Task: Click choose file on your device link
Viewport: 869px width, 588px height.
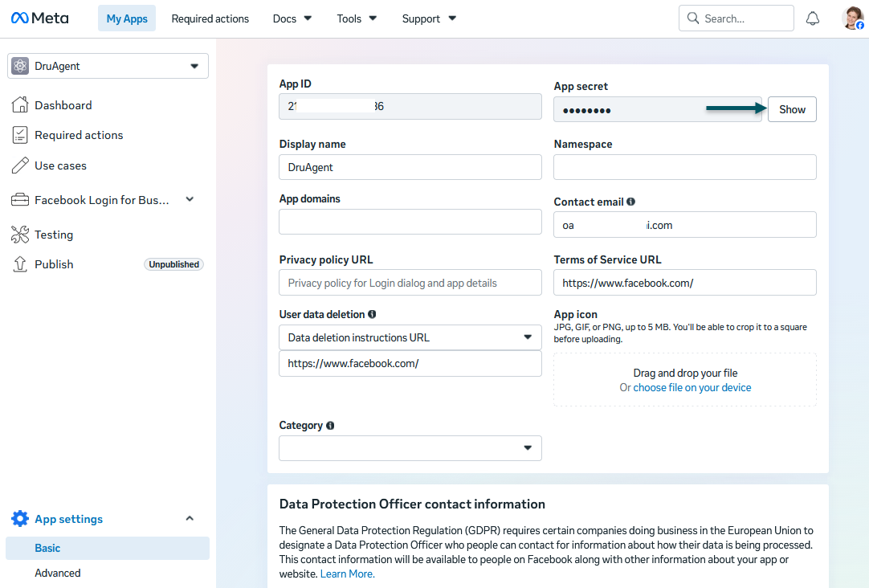Action: [x=692, y=387]
